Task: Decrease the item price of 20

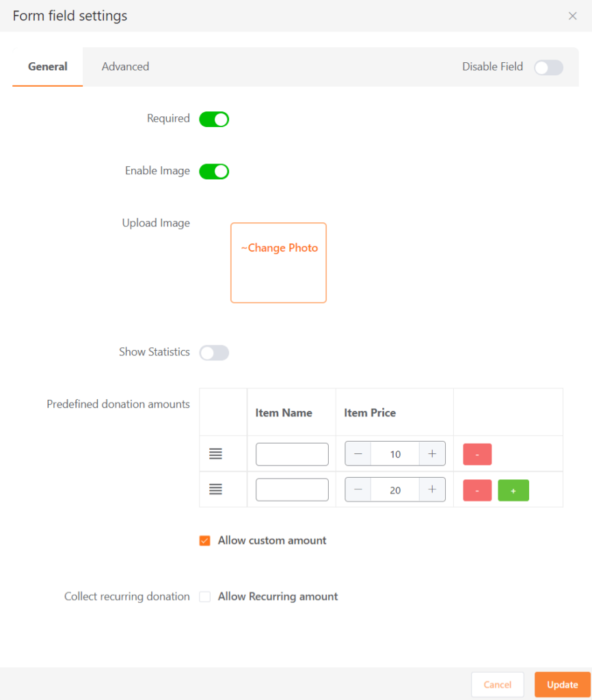Action: [358, 489]
